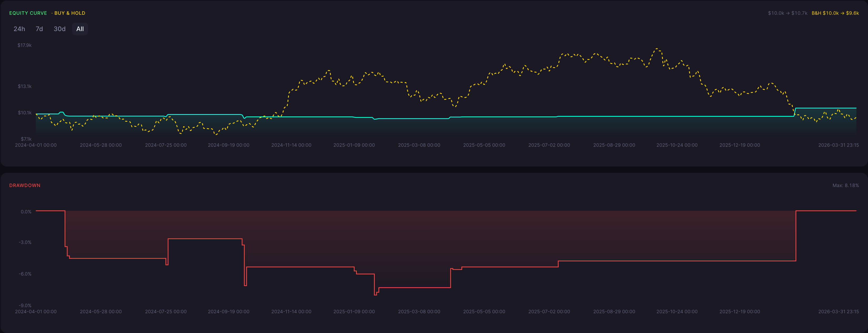Click the $7.1k y-axis label

pyautogui.click(x=26, y=139)
